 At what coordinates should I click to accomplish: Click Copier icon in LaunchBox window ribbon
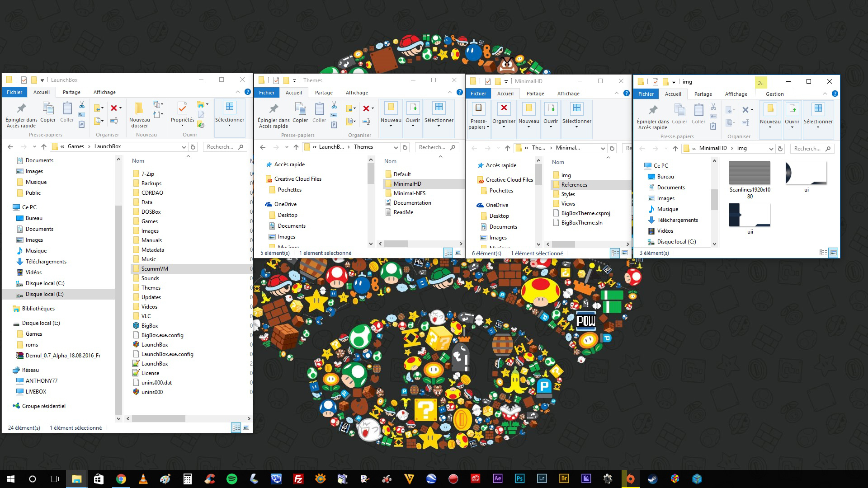(x=48, y=112)
